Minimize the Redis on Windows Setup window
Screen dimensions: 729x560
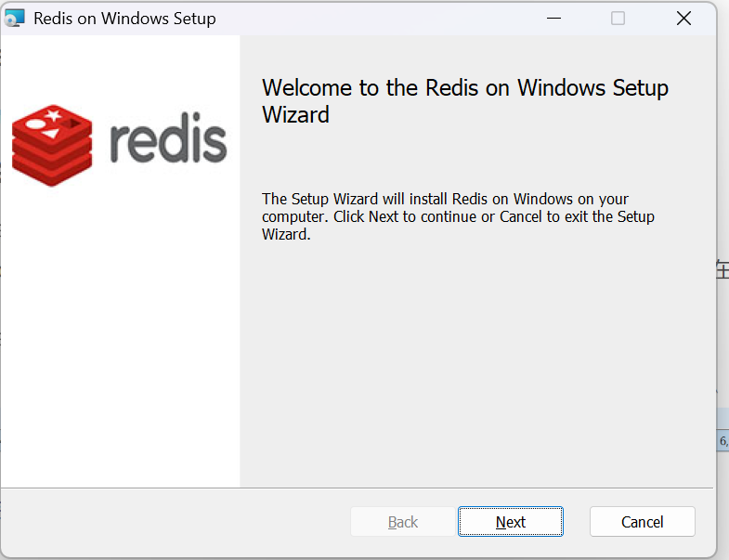click(x=553, y=19)
